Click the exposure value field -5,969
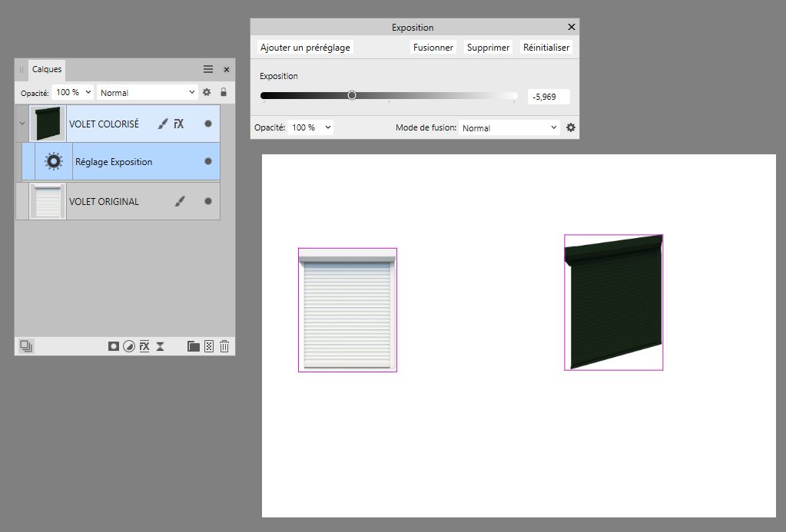Screen dimensions: 786x532 pos(549,97)
